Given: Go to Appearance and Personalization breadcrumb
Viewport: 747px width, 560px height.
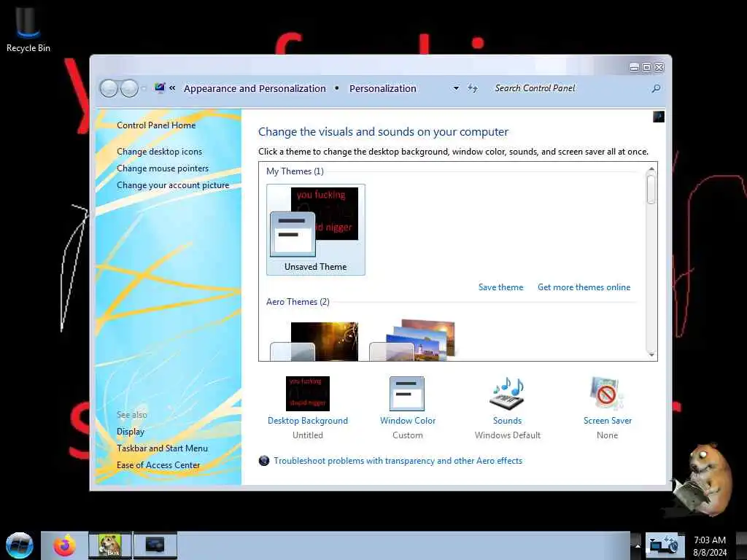Looking at the screenshot, I should [255, 88].
